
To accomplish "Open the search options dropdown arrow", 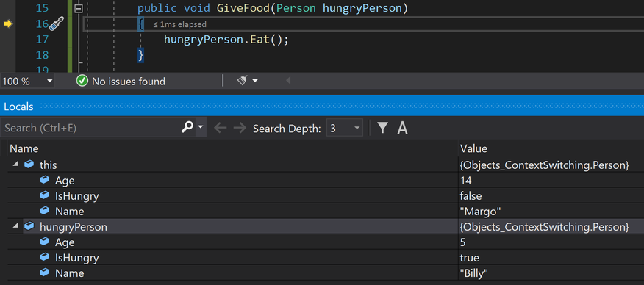I will (201, 127).
